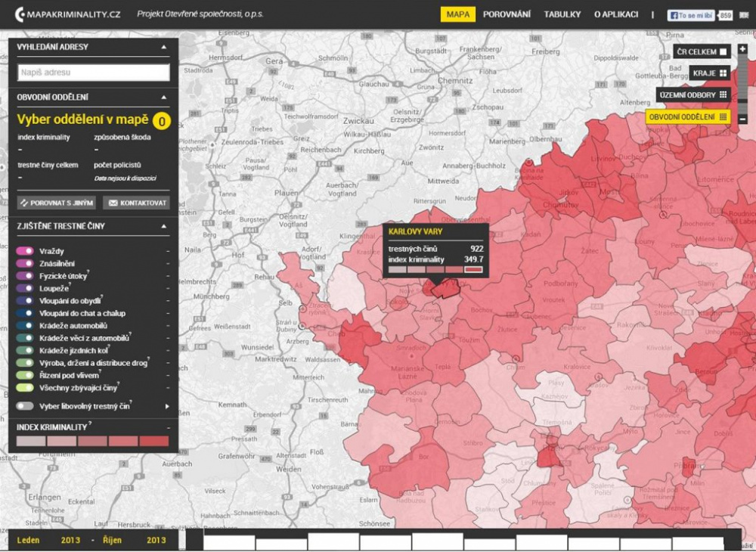Collapse the ZJIŠTĚNÉ TRESTNÉ ČINY section arrow
This screenshot has height=552, width=756.
pyautogui.click(x=164, y=225)
